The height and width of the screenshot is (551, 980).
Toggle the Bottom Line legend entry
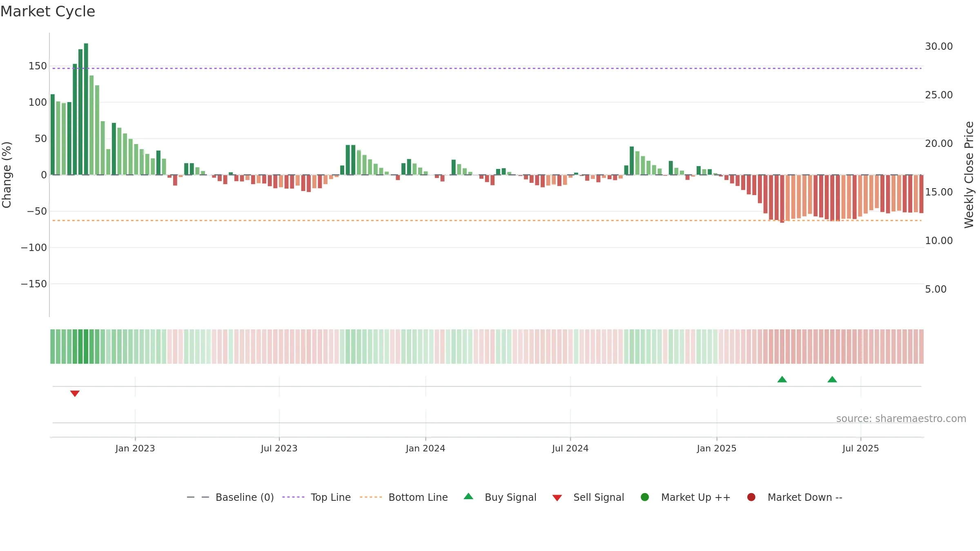click(404, 497)
